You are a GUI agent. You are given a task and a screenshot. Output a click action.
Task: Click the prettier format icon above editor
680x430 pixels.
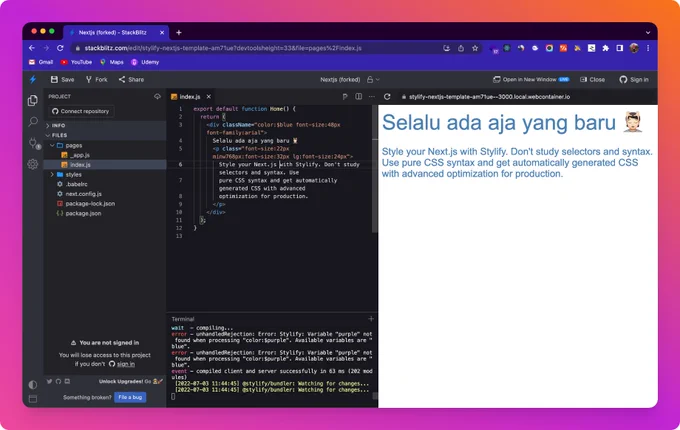(x=345, y=97)
